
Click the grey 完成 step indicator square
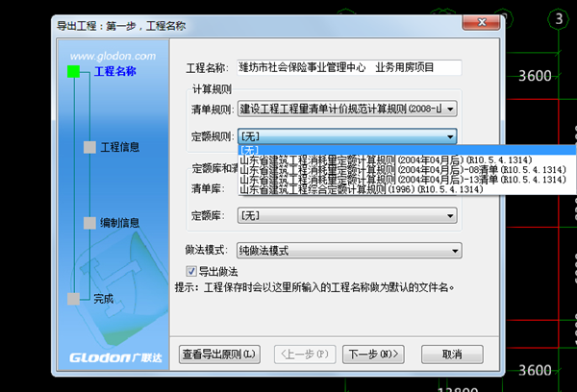click(x=74, y=299)
